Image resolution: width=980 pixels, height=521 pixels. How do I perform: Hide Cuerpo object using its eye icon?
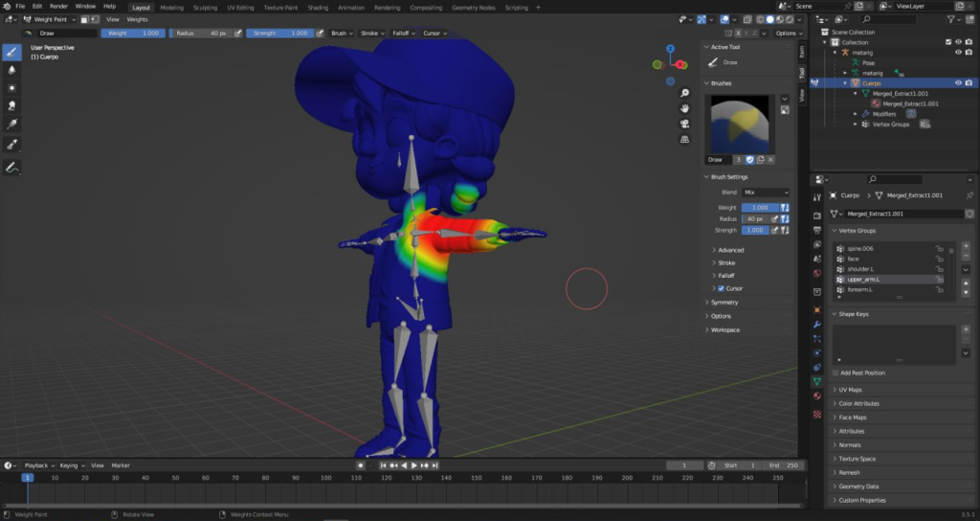click(x=959, y=83)
